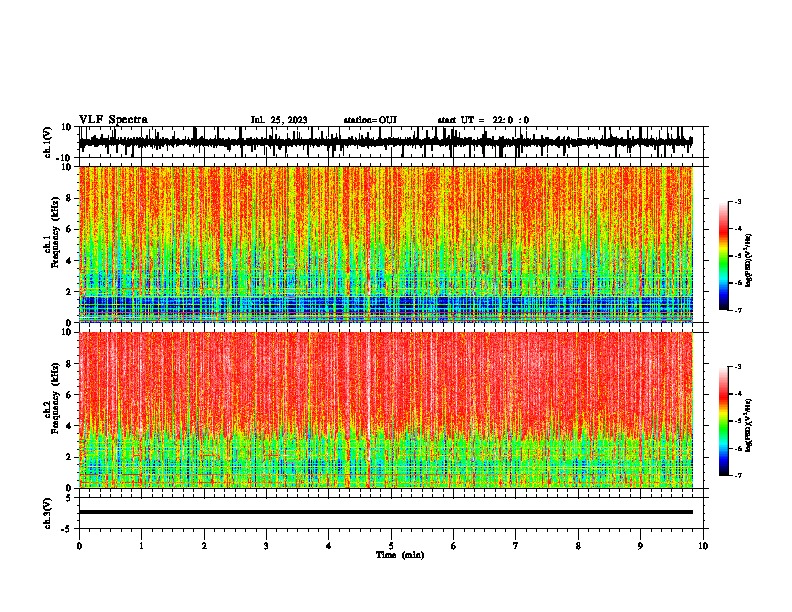Select the log(PSD) label beside ch.2 color scale
This screenshot has width=792, height=612.
click(x=749, y=425)
